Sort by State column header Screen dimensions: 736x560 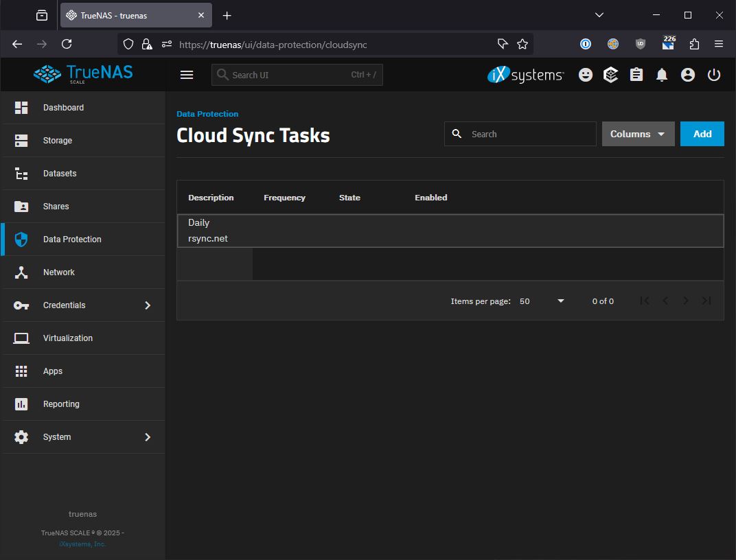point(349,198)
